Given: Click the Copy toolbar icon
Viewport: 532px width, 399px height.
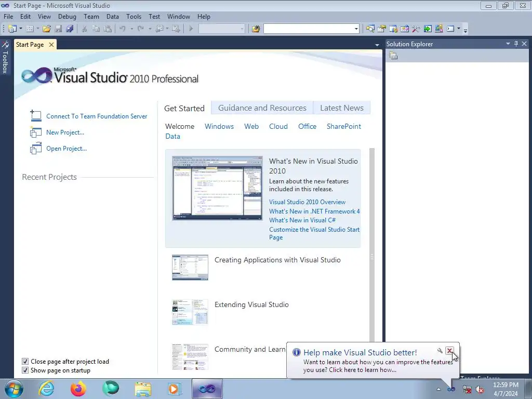Looking at the screenshot, I should (96, 29).
